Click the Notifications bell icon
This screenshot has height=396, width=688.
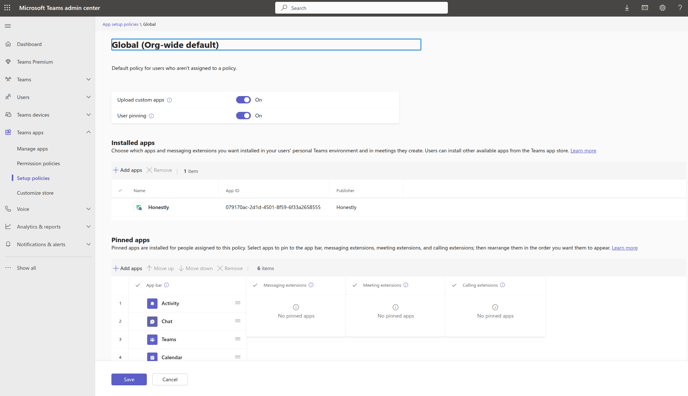point(8,244)
